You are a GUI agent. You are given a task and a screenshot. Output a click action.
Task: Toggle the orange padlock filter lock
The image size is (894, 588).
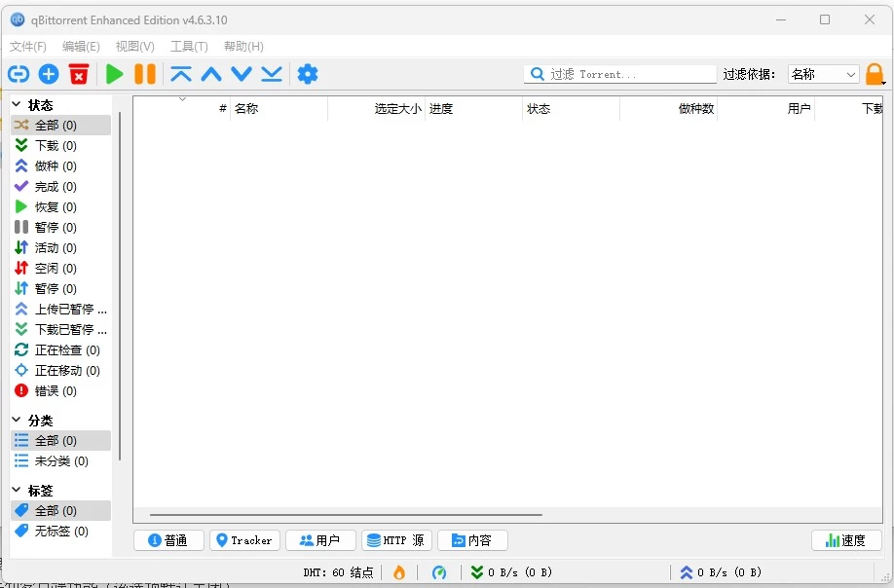874,73
